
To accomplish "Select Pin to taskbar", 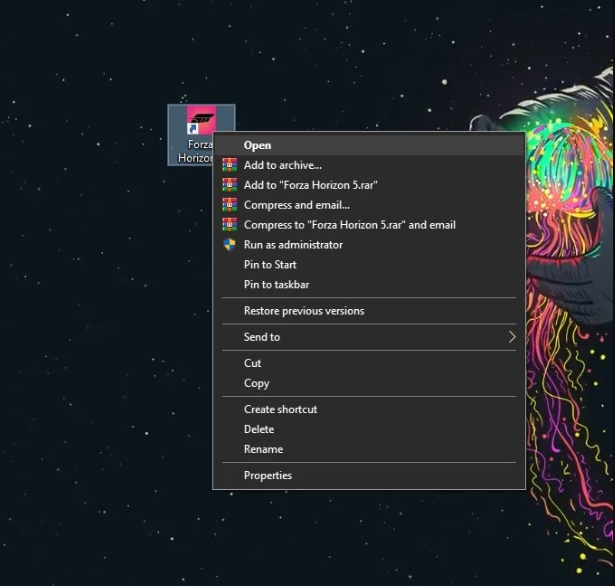I will coord(369,284).
